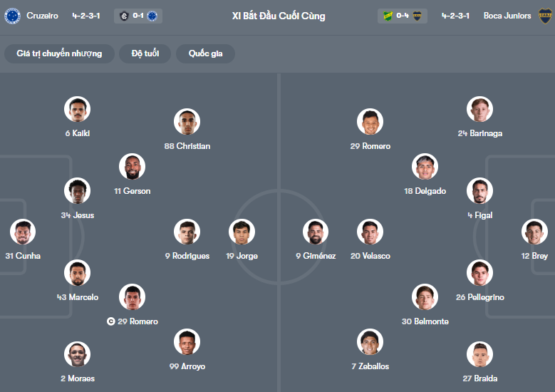Click goalkeeper Cunha's player photo
Image resolution: width=555 pixels, height=392 pixels.
pyautogui.click(x=23, y=232)
